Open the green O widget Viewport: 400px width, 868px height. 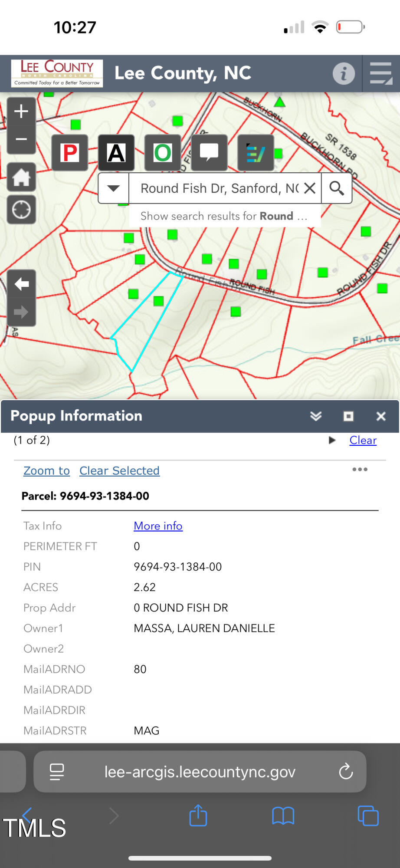163,153
